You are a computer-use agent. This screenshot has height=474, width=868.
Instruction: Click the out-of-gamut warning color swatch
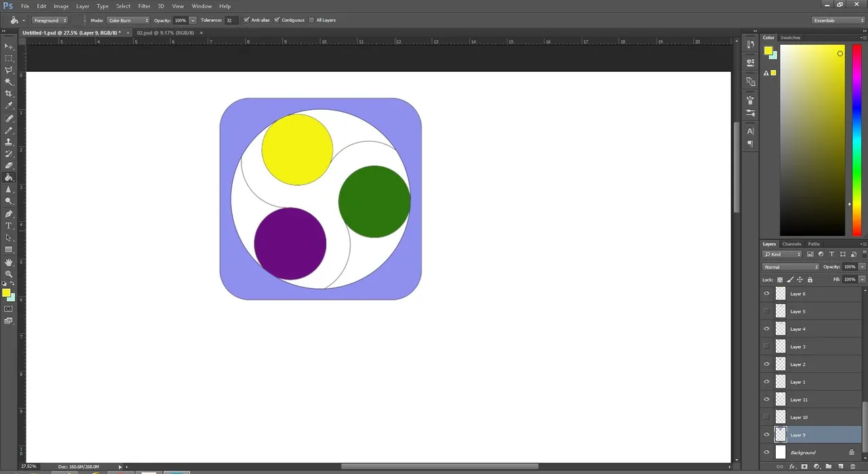point(773,73)
